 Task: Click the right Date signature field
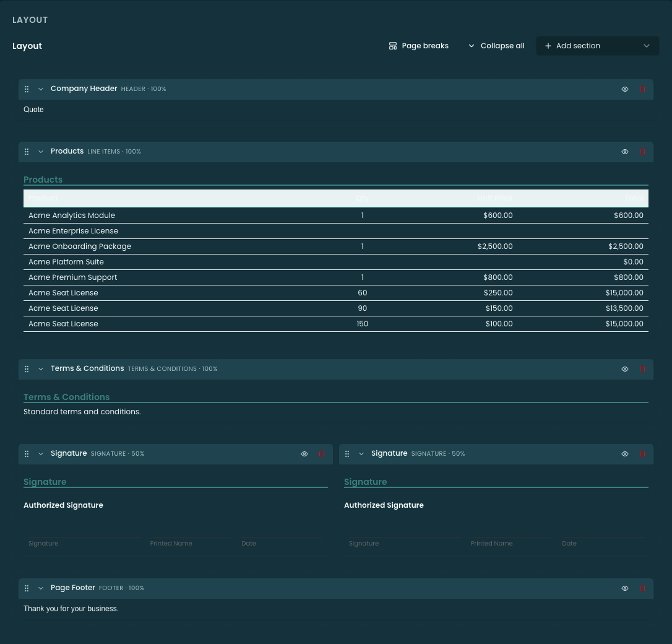602,543
